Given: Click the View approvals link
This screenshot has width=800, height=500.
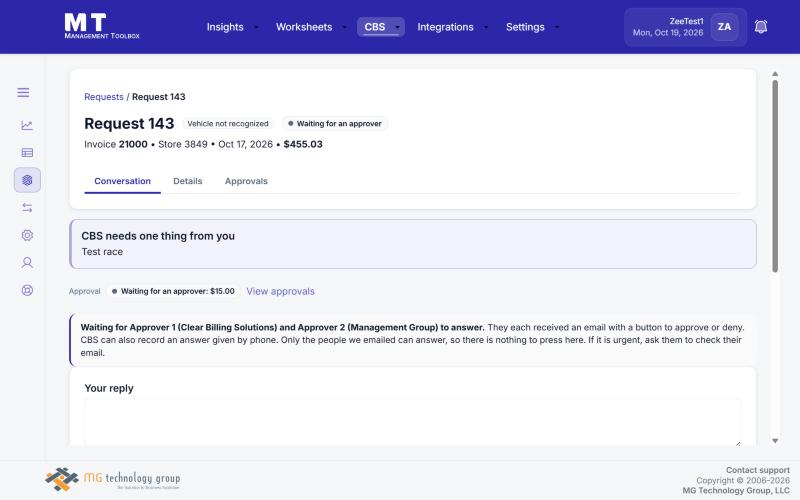Looking at the screenshot, I should [280, 291].
